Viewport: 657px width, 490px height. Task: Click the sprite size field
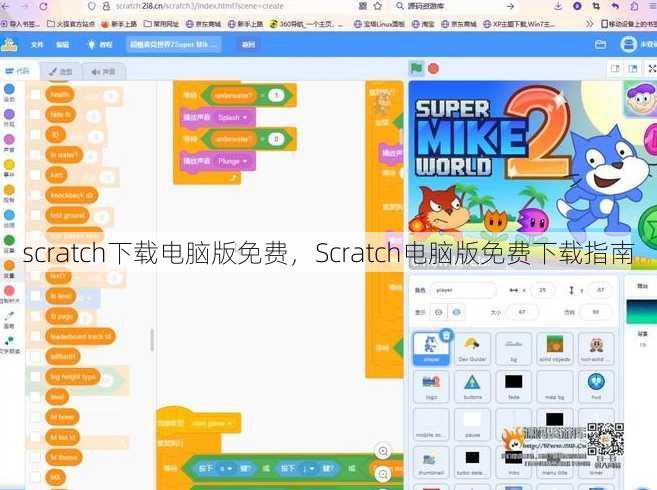click(x=522, y=312)
